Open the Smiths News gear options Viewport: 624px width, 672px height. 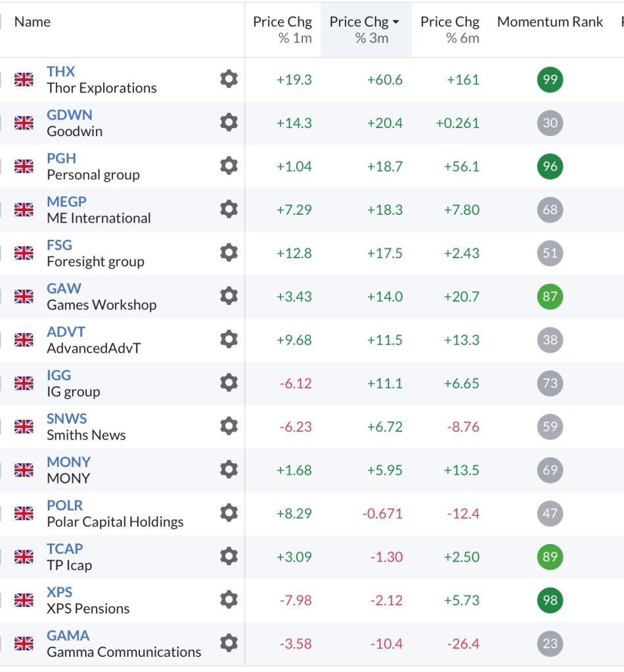tap(229, 426)
